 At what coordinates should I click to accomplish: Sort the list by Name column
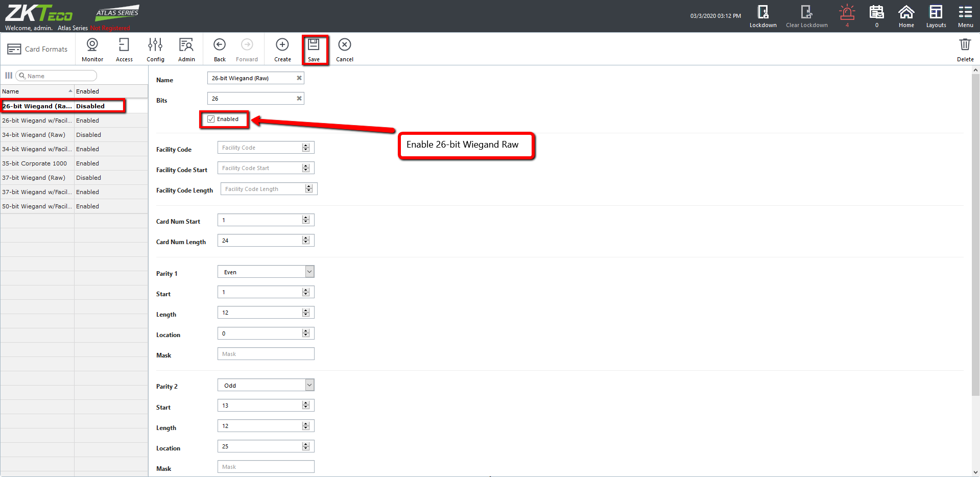pos(37,91)
